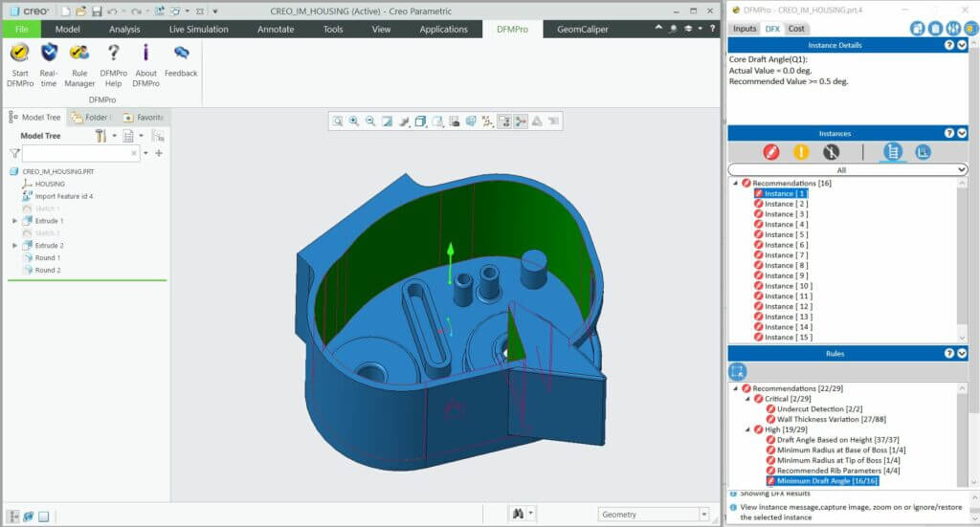980x527 pixels.
Task: Open display style cube icon
Action: (x=421, y=121)
